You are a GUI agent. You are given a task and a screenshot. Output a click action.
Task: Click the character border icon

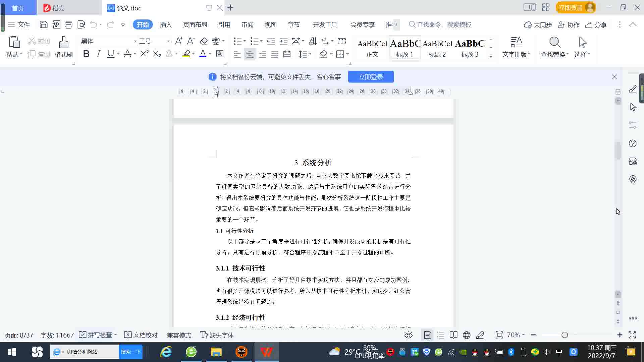(220, 54)
